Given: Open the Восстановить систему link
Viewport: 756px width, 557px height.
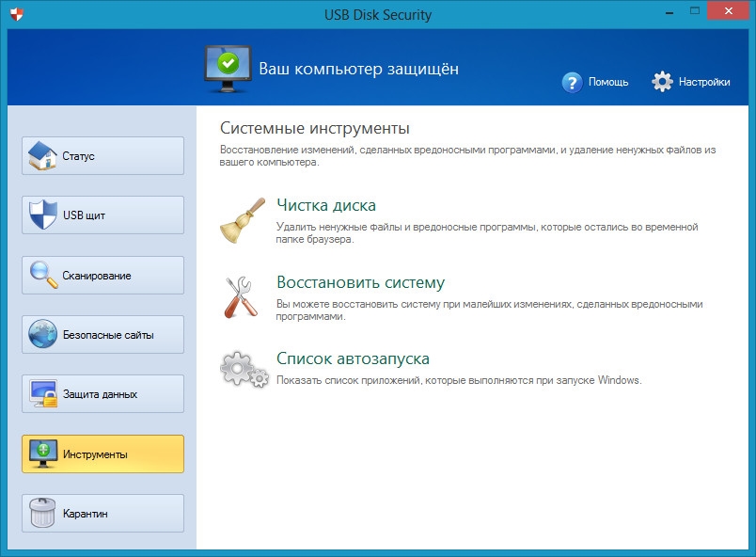Looking at the screenshot, I should (361, 282).
